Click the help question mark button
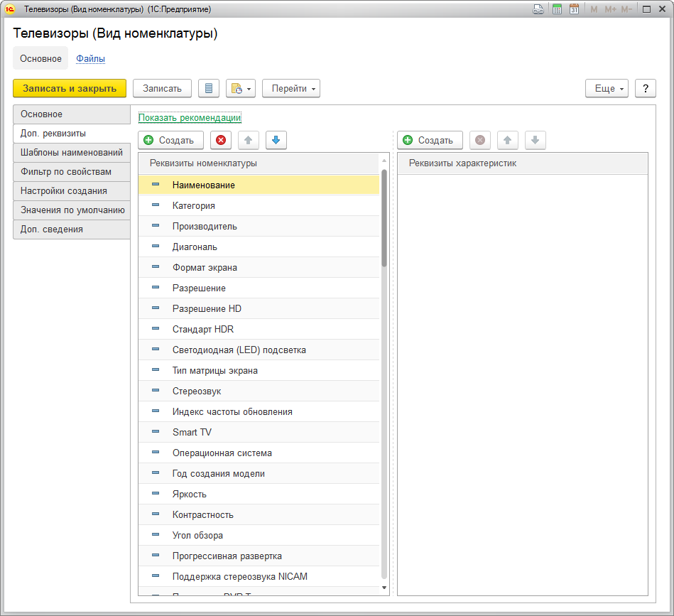 point(645,88)
